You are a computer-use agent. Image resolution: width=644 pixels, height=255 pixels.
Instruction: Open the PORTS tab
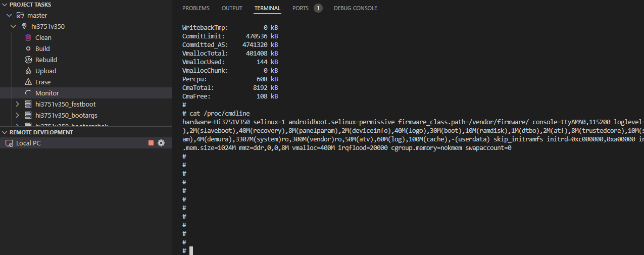(301, 8)
